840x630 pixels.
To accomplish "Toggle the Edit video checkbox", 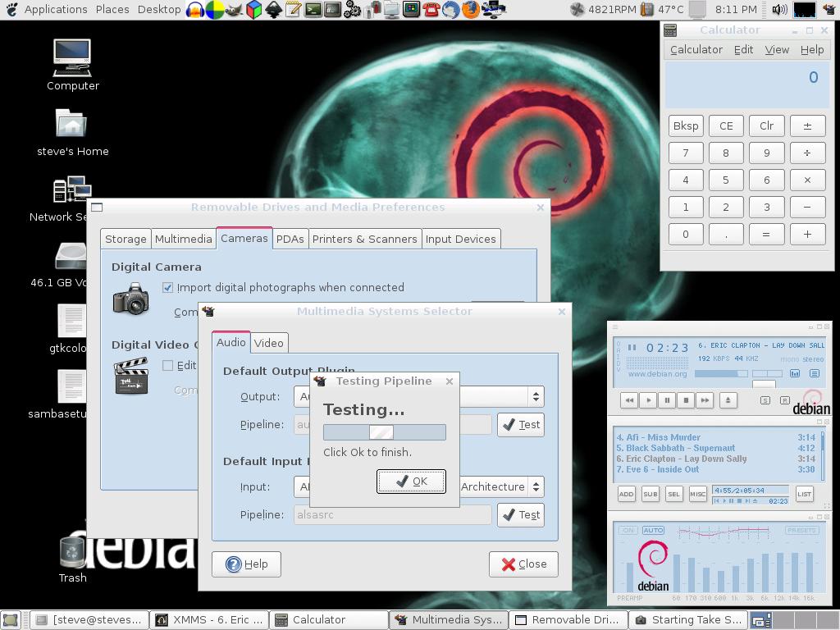I will (x=167, y=365).
